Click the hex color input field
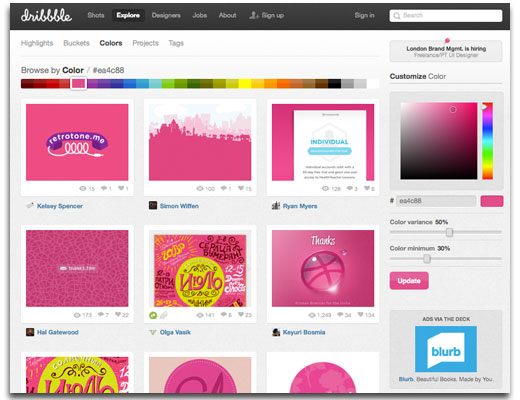 436,201
